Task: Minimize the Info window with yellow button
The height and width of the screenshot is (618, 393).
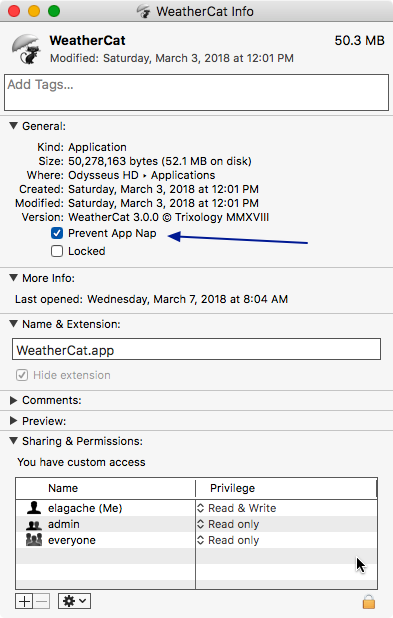Action: coord(34,11)
